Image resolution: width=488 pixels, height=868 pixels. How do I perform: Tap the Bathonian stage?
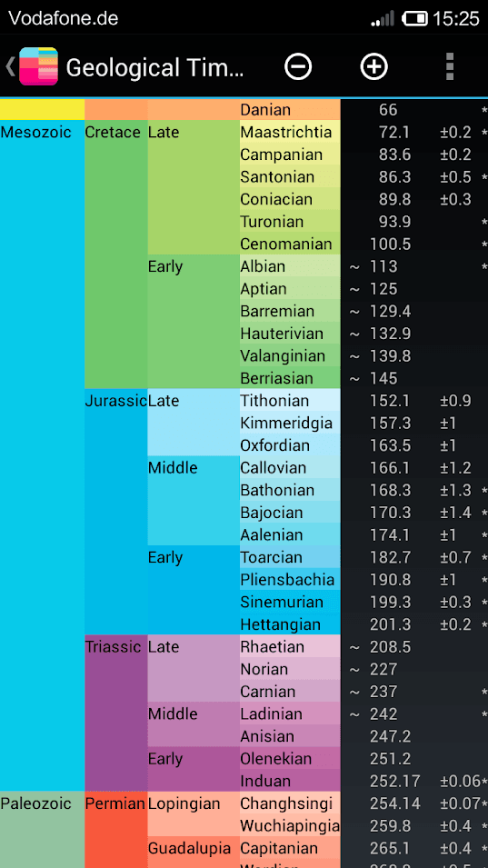click(290, 489)
